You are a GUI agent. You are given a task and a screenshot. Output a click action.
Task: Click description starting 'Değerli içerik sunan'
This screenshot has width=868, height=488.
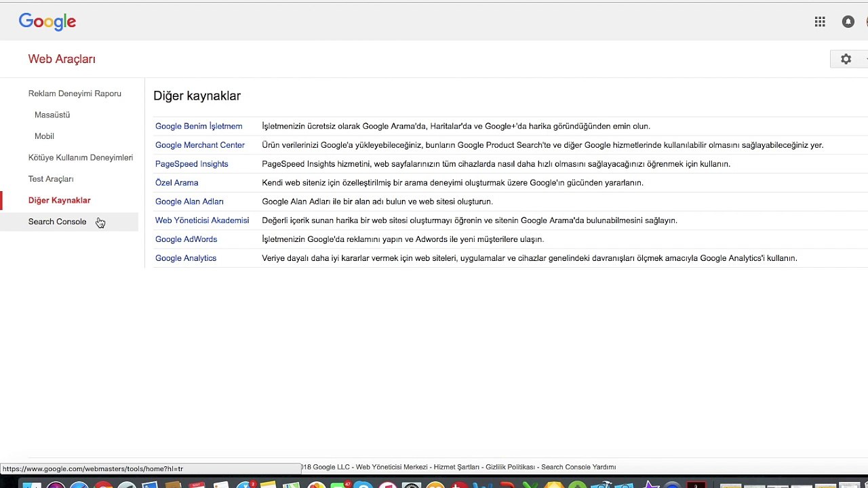[x=469, y=220]
